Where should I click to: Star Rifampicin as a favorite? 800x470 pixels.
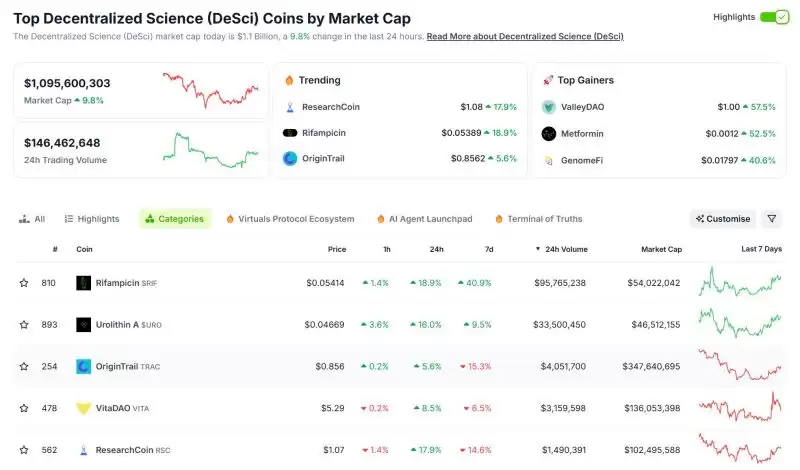click(x=24, y=283)
